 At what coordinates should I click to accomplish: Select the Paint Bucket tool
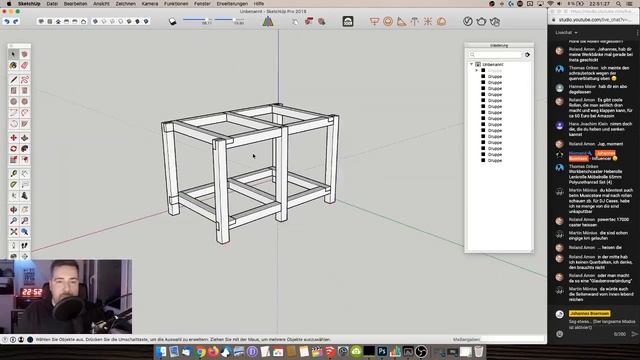coord(13,65)
